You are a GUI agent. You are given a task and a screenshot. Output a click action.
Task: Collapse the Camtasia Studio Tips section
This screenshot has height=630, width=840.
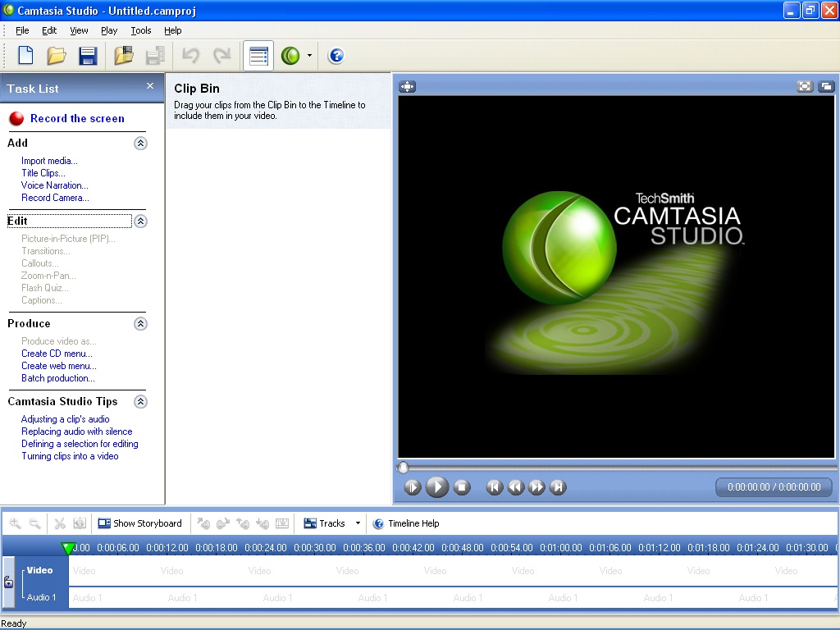(x=140, y=402)
